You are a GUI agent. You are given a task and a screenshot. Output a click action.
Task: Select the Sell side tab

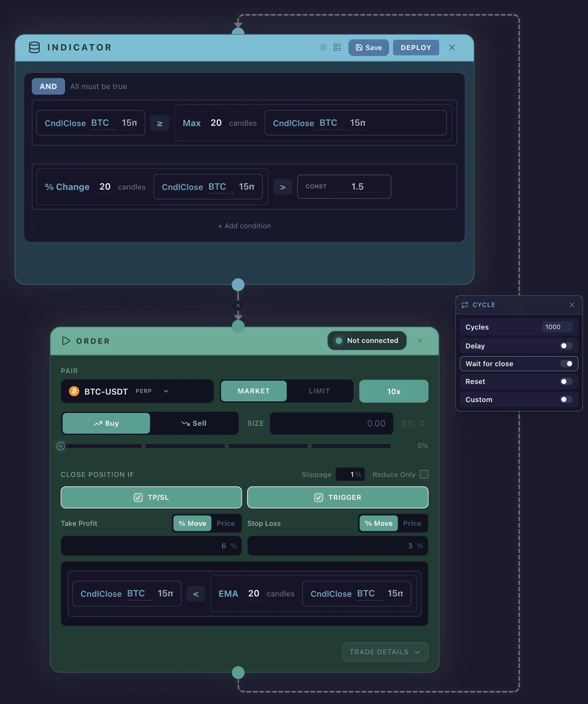coord(194,423)
